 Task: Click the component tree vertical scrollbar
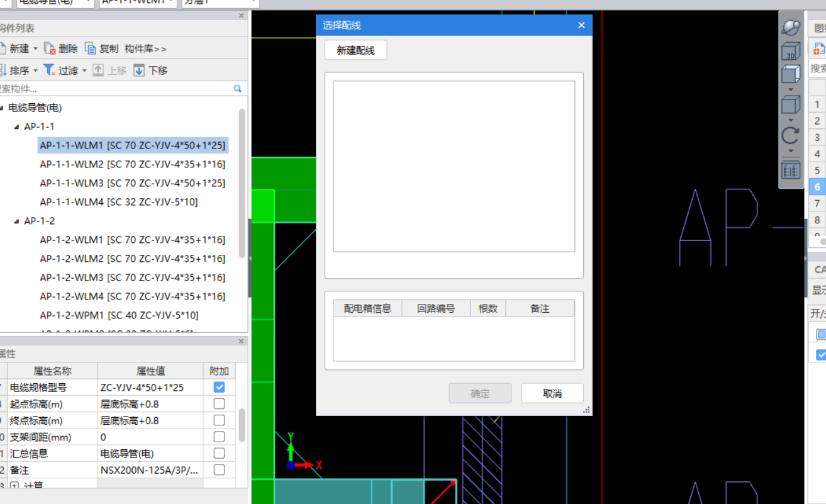click(242, 182)
